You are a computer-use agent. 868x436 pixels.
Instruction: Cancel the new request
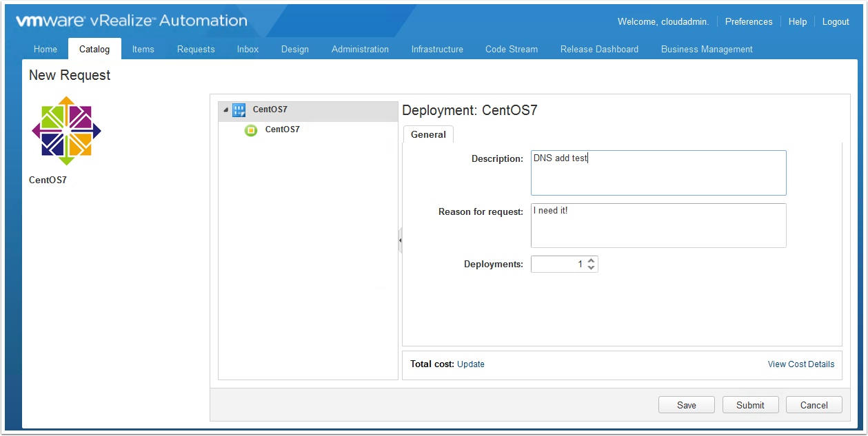(x=814, y=405)
